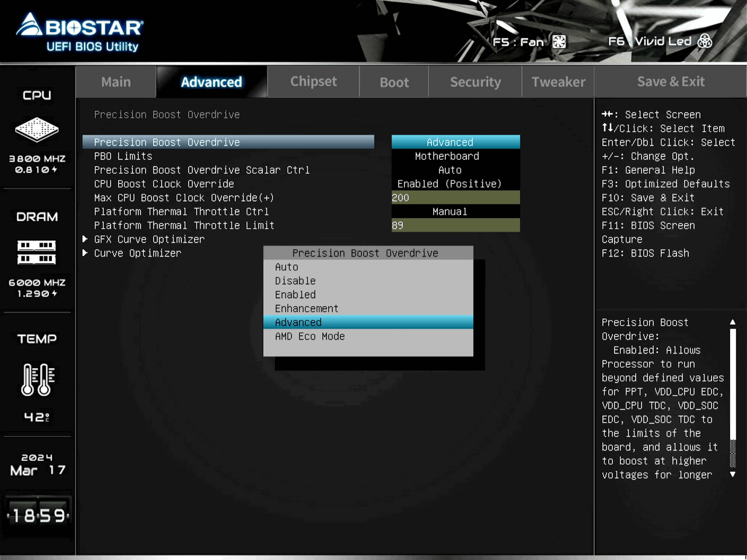Click the 3800 MHZ CPU frequency readout
Screen dimensions: 747x560
tap(37, 159)
